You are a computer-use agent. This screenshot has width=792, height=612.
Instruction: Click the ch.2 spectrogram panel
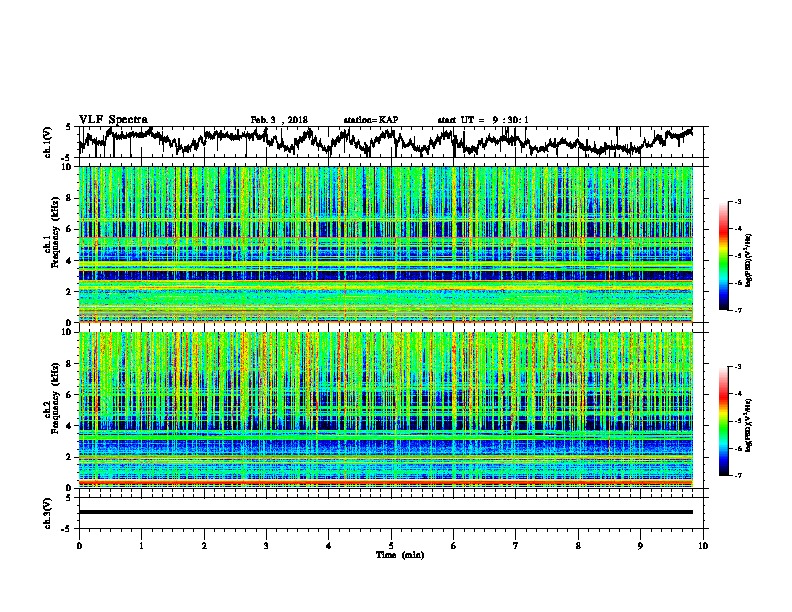click(x=386, y=410)
